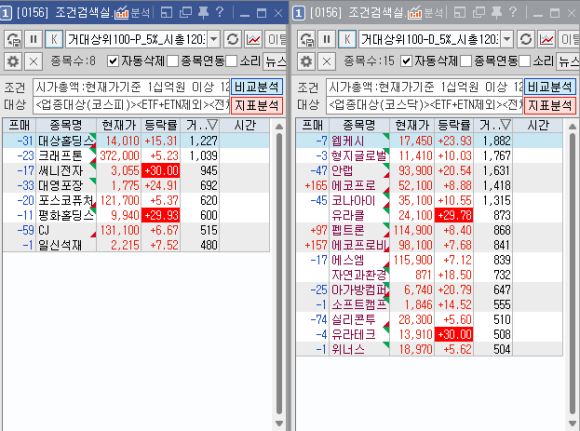This screenshot has width=580, height=431.
Task: Click 현재가 column header in left window
Action: coord(119,125)
